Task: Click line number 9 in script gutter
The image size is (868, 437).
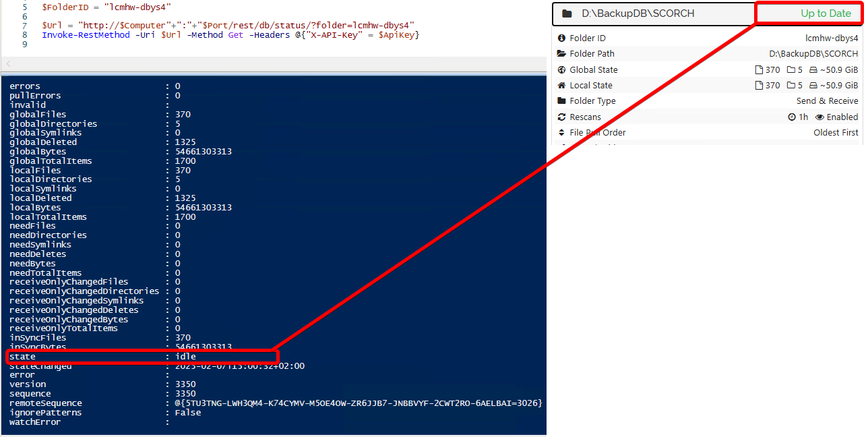Action: point(25,45)
